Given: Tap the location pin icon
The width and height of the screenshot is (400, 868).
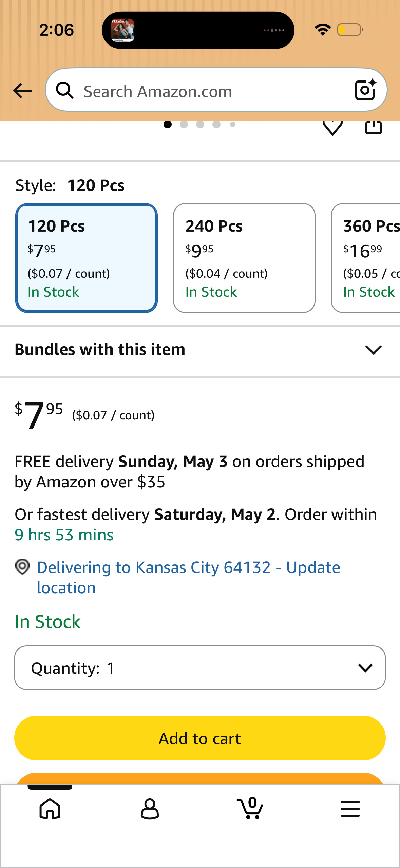Looking at the screenshot, I should point(22,567).
